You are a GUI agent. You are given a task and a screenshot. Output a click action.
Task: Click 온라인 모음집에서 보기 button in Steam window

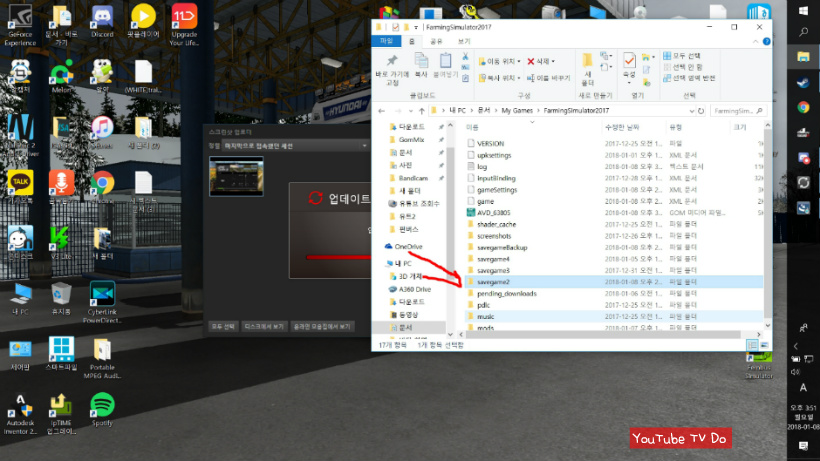pyautogui.click(x=323, y=326)
